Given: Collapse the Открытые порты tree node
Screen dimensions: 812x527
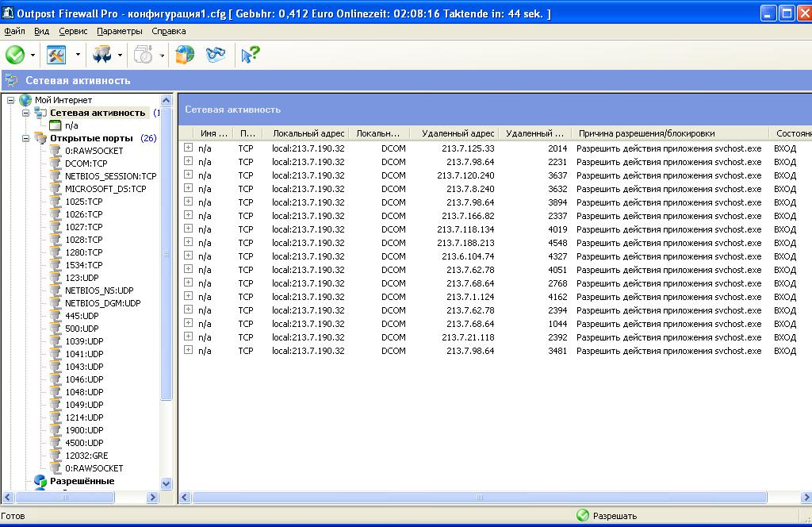Looking at the screenshot, I should 25,138.
